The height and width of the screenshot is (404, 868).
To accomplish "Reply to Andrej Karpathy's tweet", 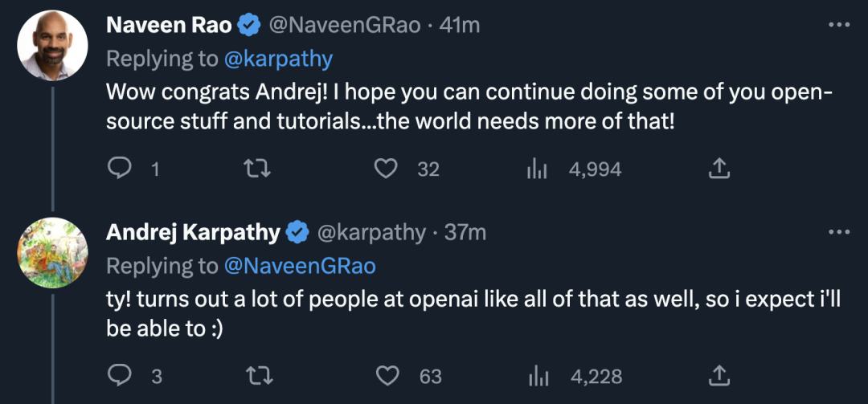I will (120, 375).
